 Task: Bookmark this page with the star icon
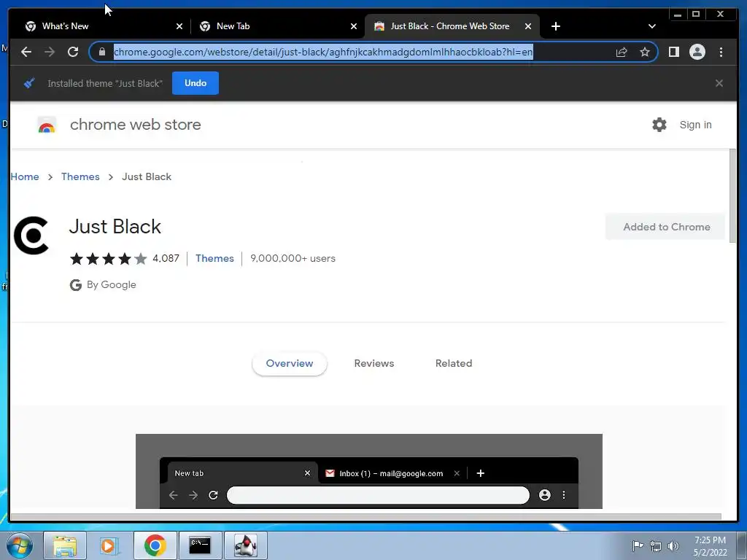[x=645, y=52]
